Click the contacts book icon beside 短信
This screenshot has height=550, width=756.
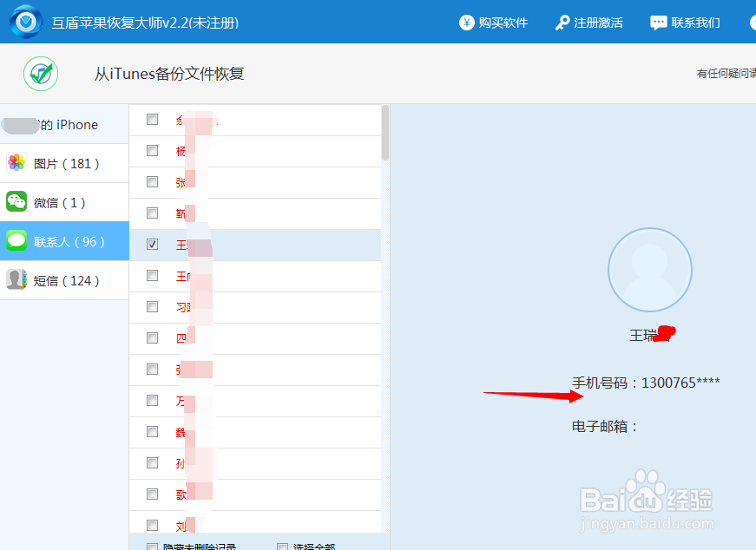point(16,280)
